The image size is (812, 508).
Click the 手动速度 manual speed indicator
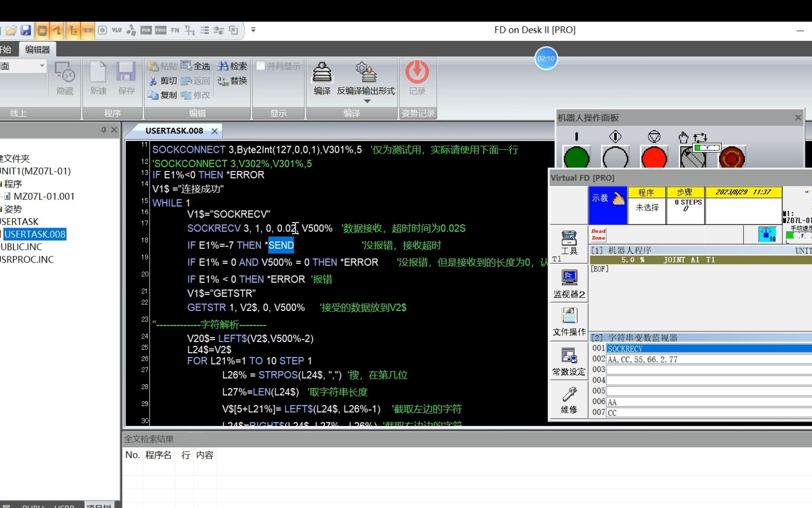(x=798, y=234)
